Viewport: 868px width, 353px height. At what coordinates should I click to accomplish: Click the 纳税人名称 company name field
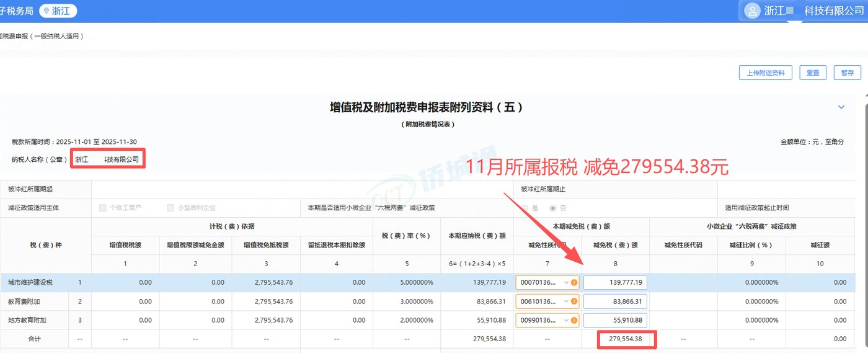pos(107,159)
